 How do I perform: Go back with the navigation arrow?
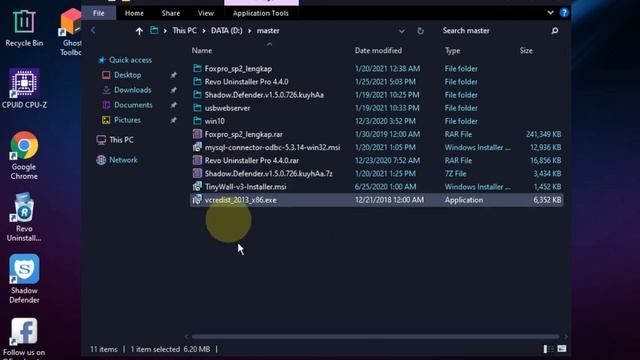93,30
